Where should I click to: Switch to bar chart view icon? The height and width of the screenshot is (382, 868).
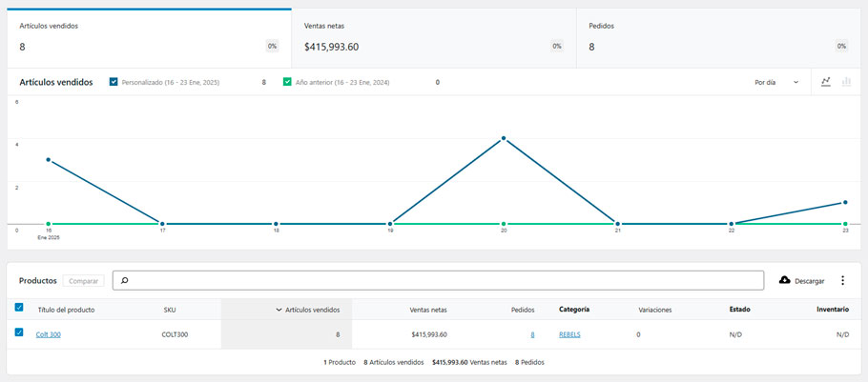[x=845, y=82]
